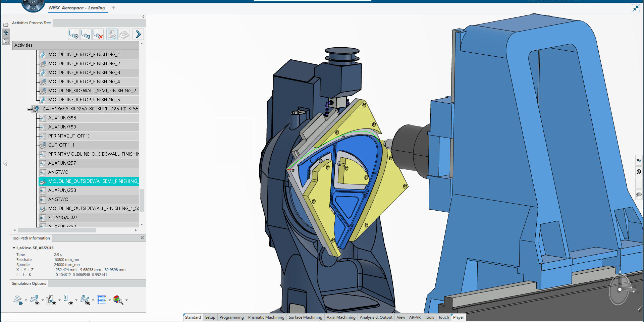Click the simulation list panel icon
The height and width of the screenshot is (322, 644).
(x=101, y=300)
